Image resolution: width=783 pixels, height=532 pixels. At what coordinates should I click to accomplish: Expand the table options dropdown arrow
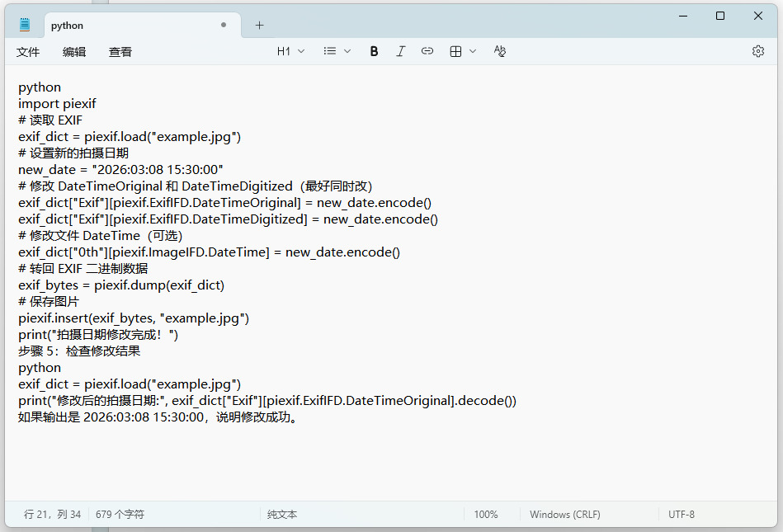click(x=473, y=51)
